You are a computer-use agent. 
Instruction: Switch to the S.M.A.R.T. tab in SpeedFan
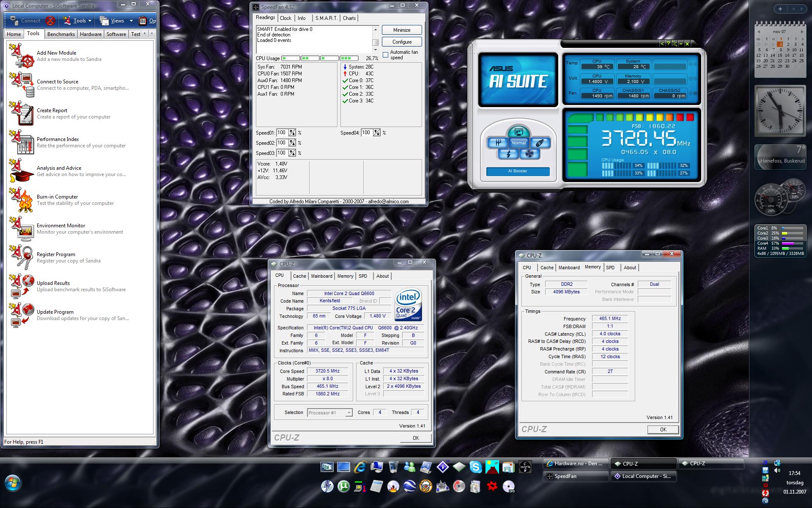coord(326,18)
